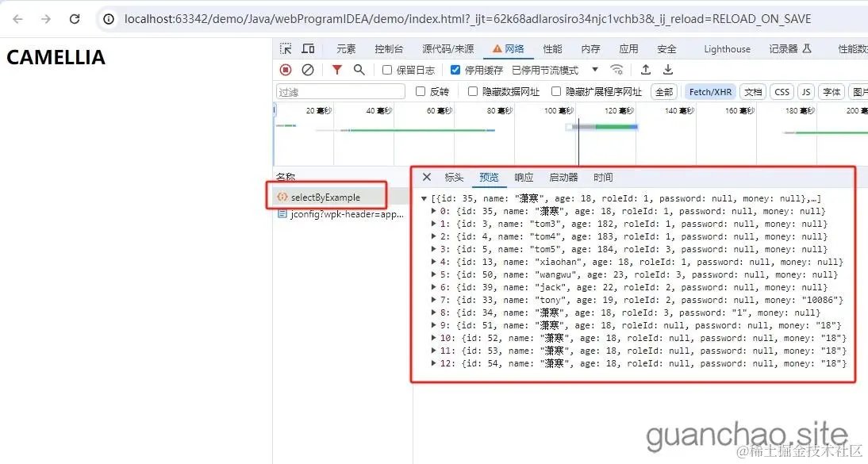Expand item 7 named tony
Image resolution: width=868 pixels, height=464 pixels.
[x=433, y=300]
